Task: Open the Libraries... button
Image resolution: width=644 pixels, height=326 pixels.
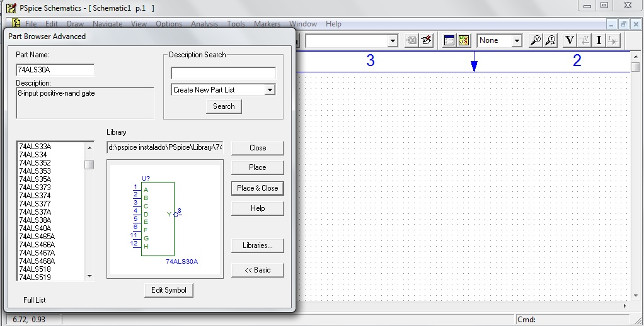Action: (x=258, y=245)
